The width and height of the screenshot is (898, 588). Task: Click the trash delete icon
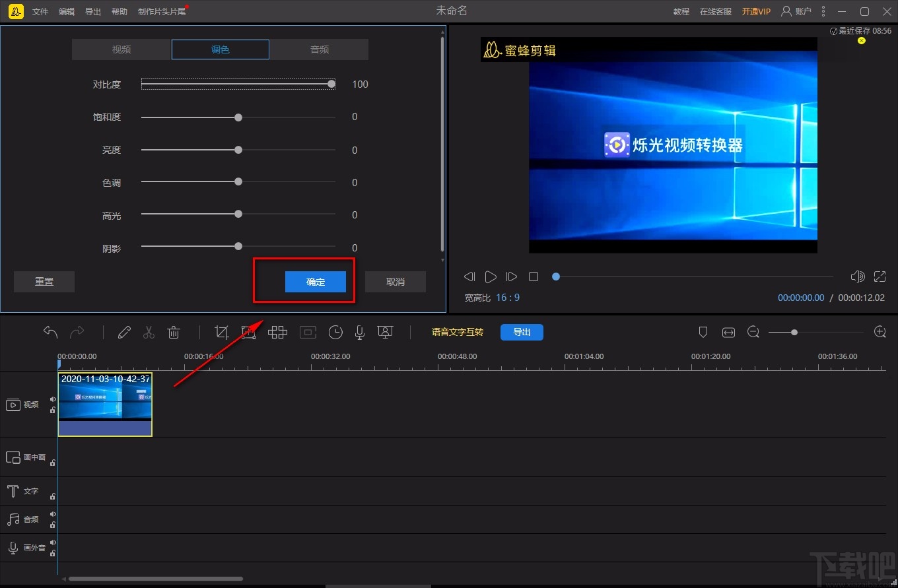point(174,332)
